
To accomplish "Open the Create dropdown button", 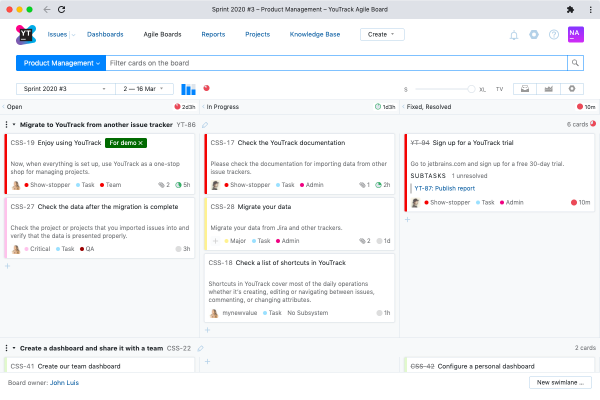I will [x=382, y=34].
